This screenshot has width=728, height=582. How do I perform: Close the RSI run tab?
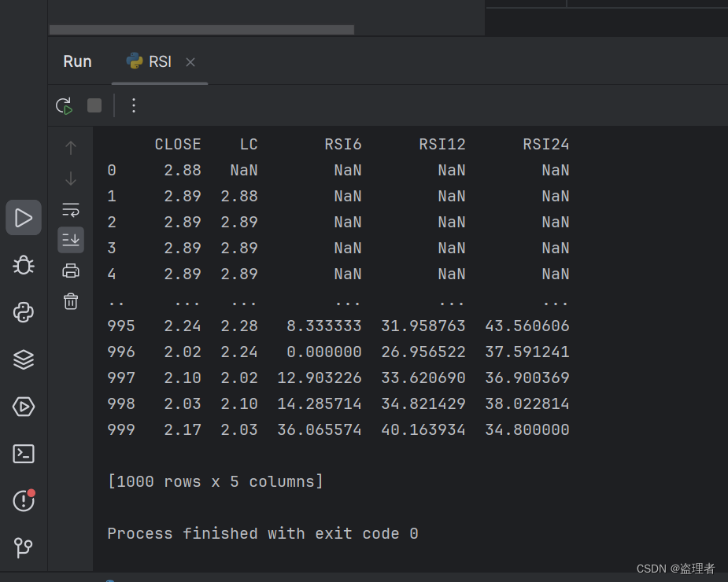point(190,61)
